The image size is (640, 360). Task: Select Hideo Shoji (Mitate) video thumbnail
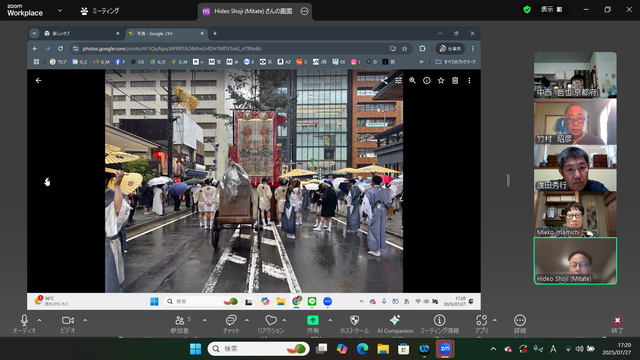575,261
